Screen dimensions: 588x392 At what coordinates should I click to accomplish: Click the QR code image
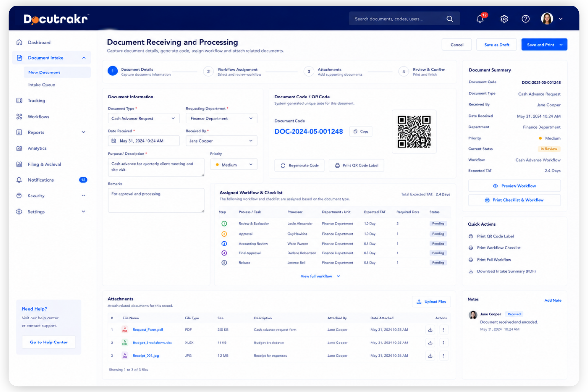coord(414,132)
